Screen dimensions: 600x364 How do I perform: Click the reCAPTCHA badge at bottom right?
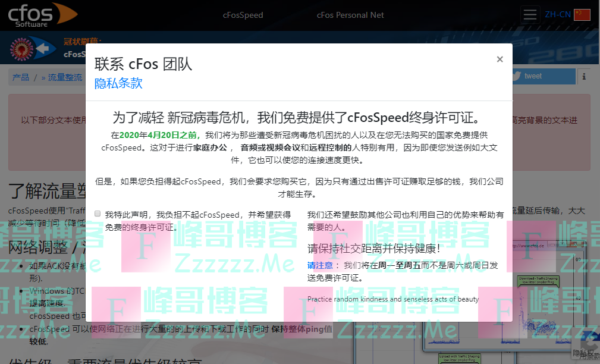pyautogui.click(x=589, y=348)
